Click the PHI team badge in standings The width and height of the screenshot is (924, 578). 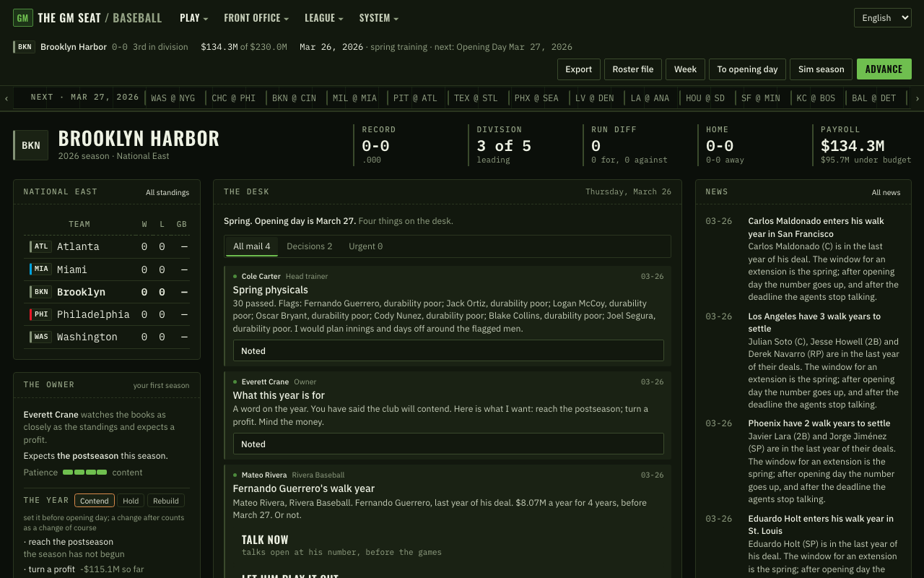(40, 314)
